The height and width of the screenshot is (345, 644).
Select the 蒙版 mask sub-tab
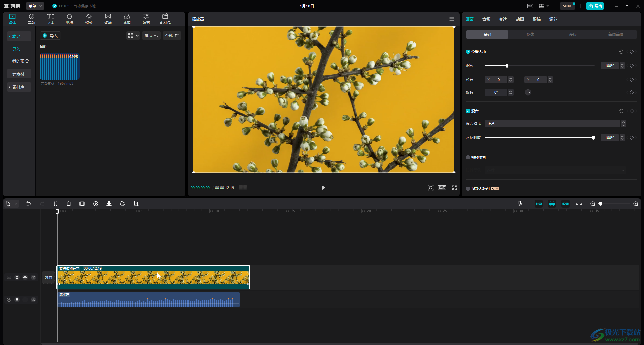click(573, 34)
